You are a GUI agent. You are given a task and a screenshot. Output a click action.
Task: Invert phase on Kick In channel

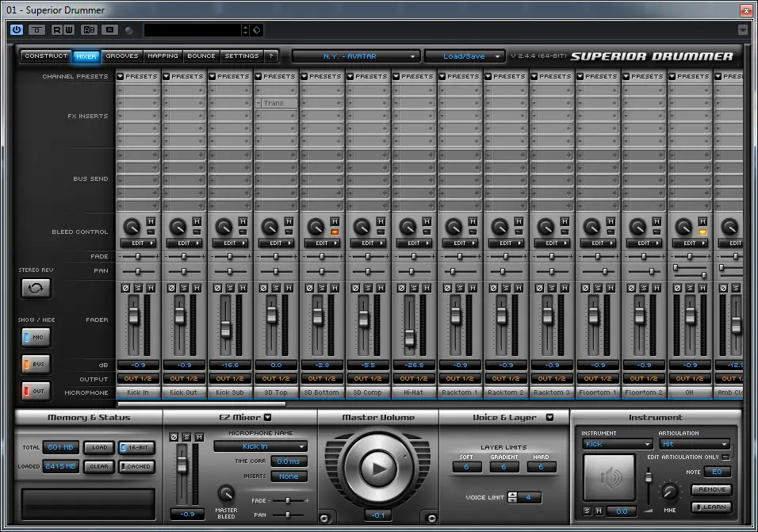click(124, 287)
